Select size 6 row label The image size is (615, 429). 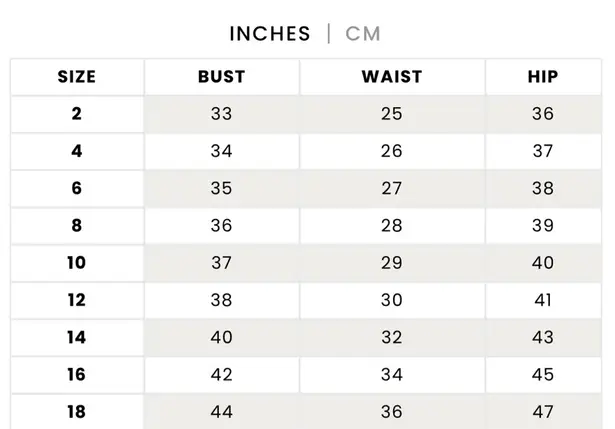tap(77, 189)
